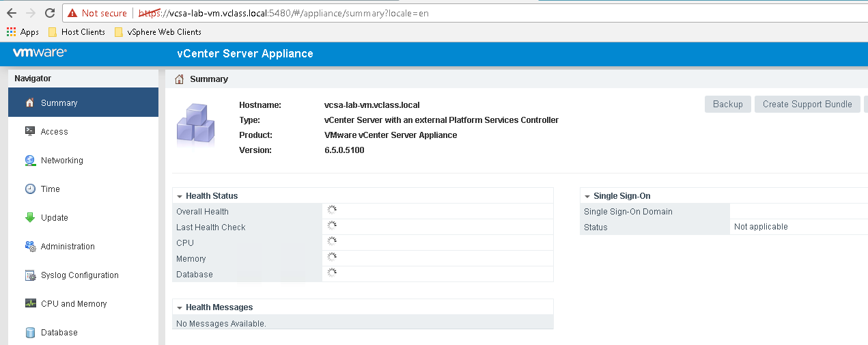The image size is (868, 345).
Task: Click the Syslog Configuration icon
Action: tap(30, 275)
